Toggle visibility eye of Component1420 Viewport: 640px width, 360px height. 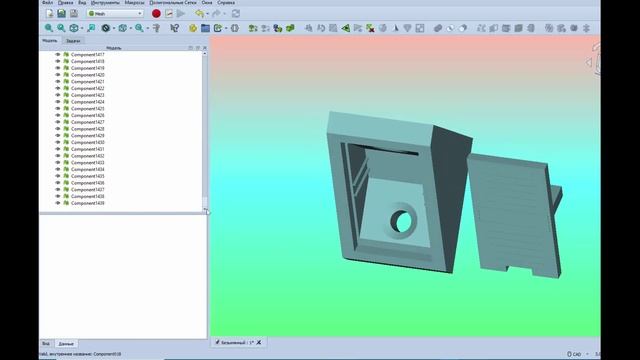pyautogui.click(x=58, y=75)
